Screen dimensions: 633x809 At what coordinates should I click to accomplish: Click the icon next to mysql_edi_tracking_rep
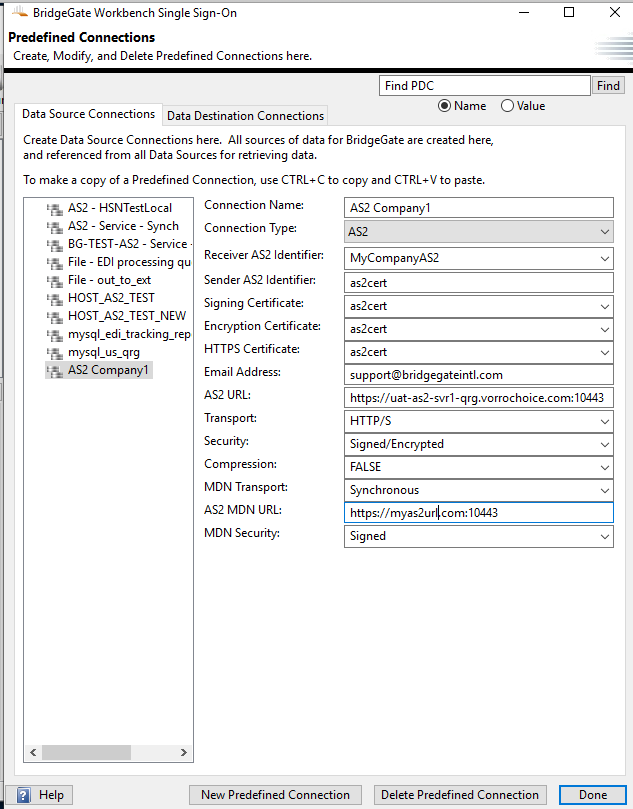55,335
